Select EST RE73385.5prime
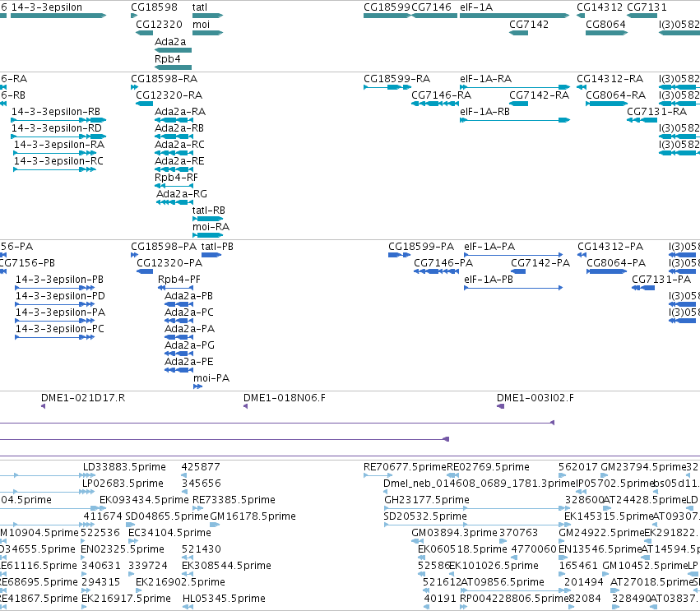 [x=234, y=500]
